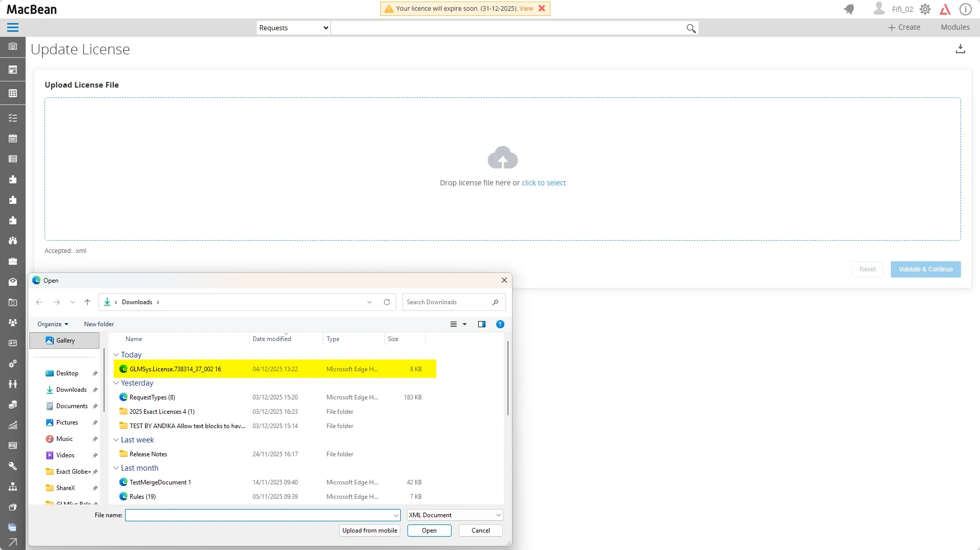This screenshot has height=550, width=980.
Task: Collapse the Last month group
Action: 116,468
